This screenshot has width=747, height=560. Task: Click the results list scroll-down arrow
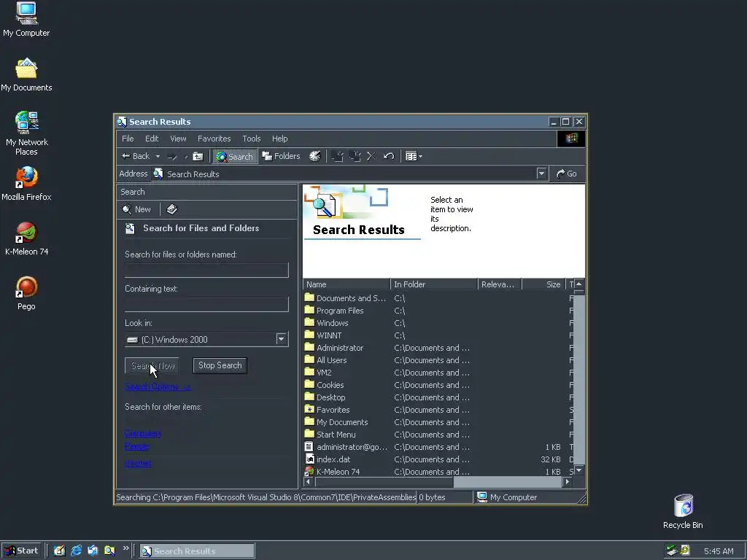tap(578, 470)
